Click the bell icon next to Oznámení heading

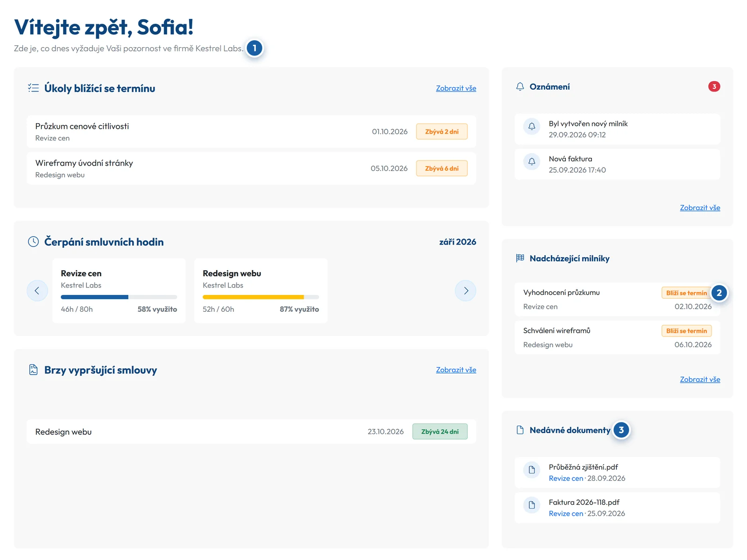(x=520, y=87)
